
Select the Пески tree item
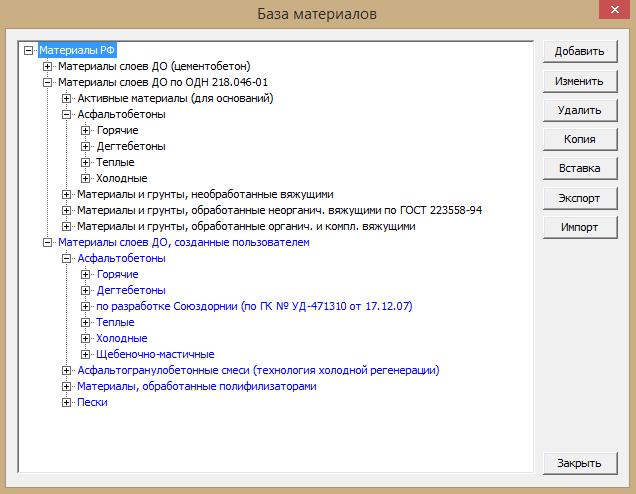pos(92,402)
